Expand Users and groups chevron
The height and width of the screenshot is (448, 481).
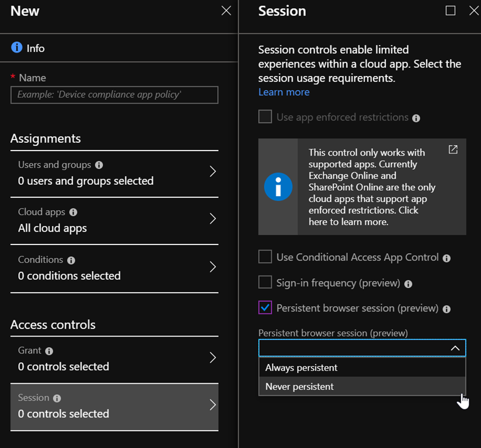[212, 171]
